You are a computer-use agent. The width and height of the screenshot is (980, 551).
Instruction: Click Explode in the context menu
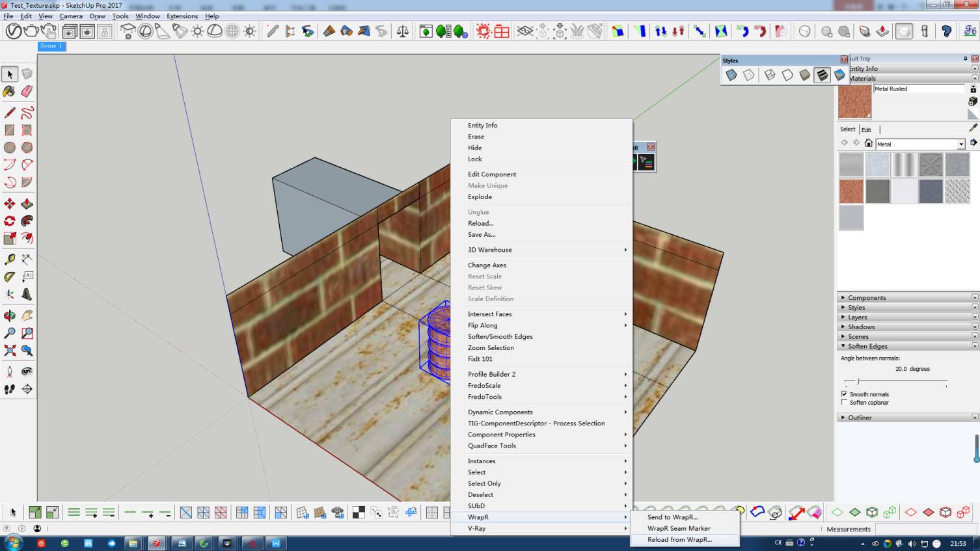tap(480, 197)
